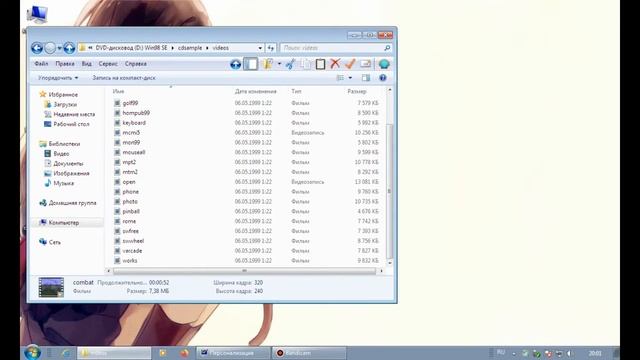Open the Windows Start orb
The height and width of the screenshot is (360, 640).
coord(32,353)
